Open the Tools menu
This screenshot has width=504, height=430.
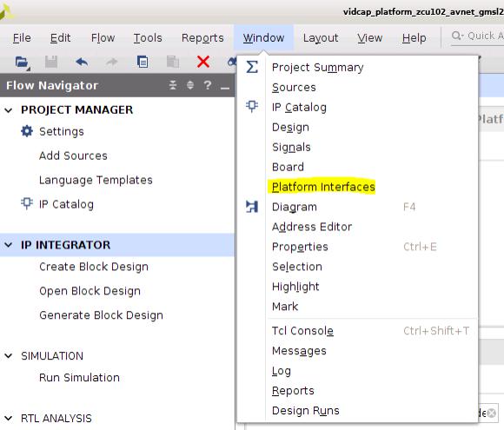pyautogui.click(x=148, y=38)
